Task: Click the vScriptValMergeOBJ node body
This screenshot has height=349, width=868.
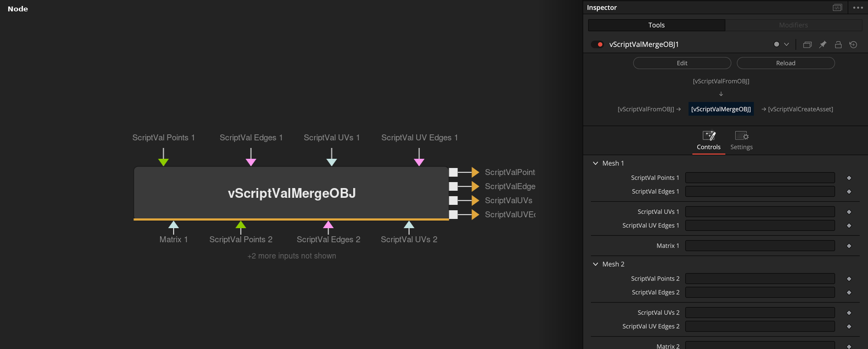Action: coord(291,193)
